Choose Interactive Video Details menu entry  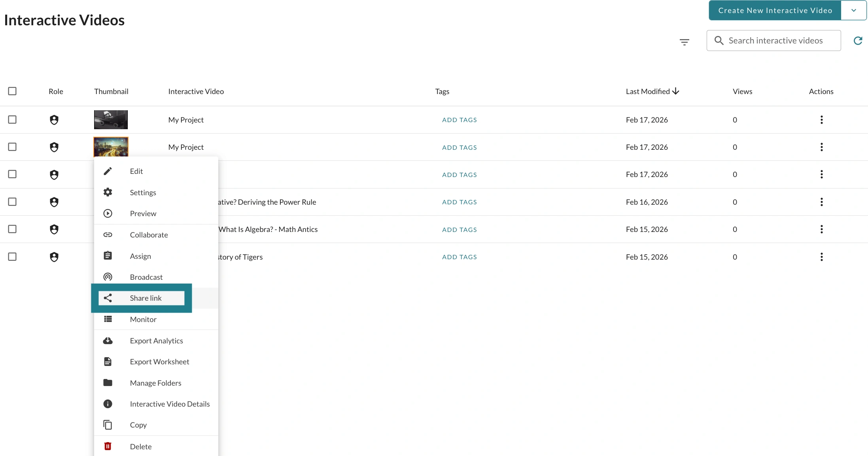pos(156,404)
